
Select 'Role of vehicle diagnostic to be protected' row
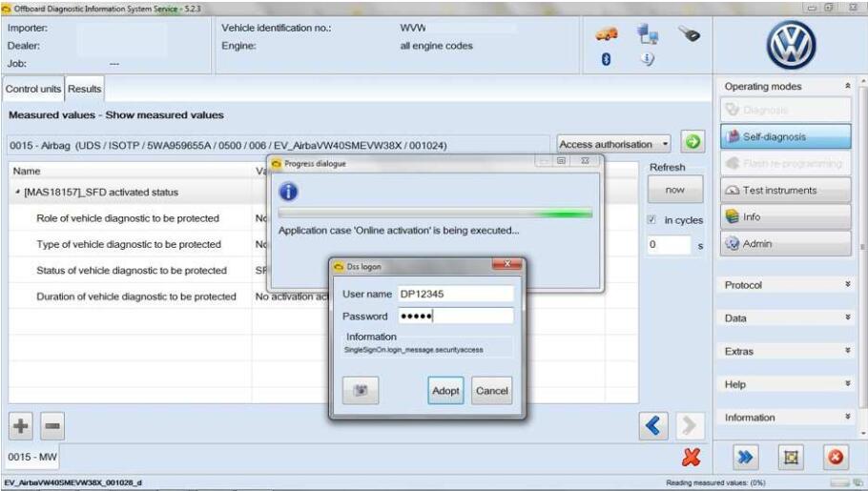130,218
